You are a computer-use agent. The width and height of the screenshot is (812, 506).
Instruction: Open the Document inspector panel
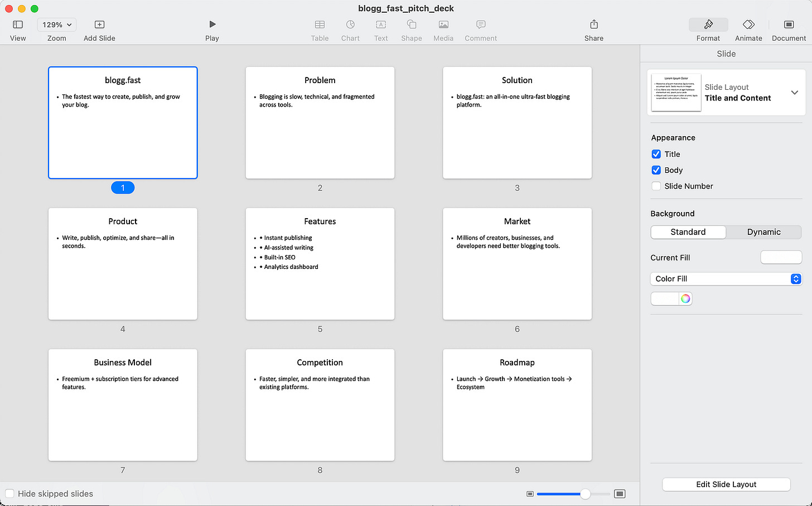pos(789,25)
